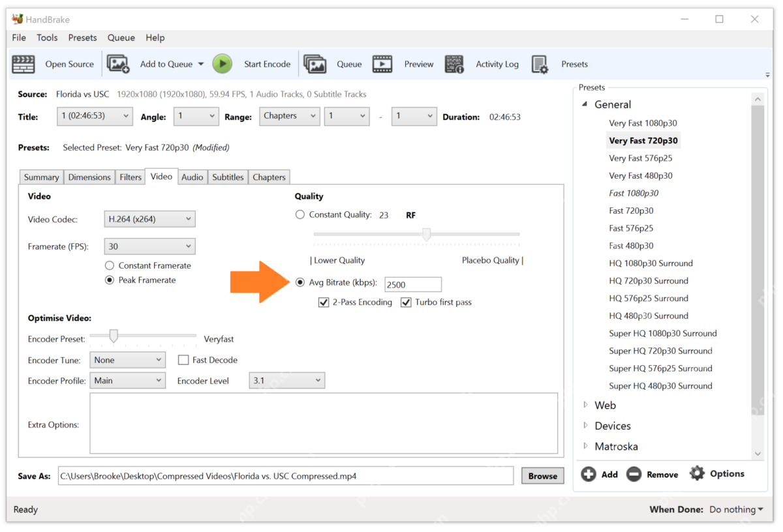
Task: Click the Activity Log icon
Action: click(x=454, y=64)
